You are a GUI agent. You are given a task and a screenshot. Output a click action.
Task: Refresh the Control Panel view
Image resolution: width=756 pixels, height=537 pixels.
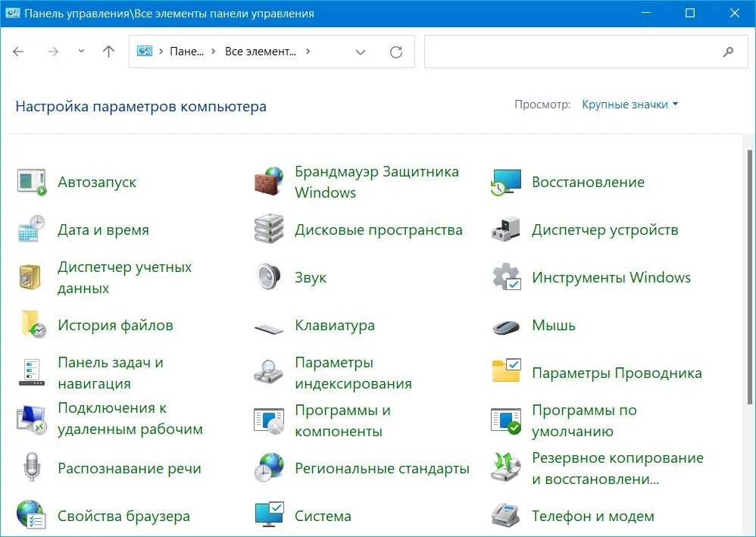pyautogui.click(x=396, y=52)
